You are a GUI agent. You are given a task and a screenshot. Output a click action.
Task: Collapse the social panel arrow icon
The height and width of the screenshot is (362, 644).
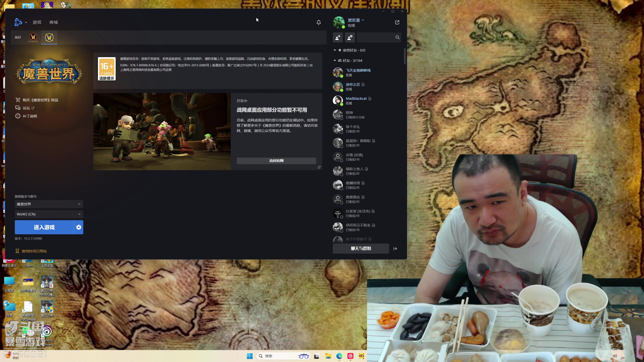point(395,249)
